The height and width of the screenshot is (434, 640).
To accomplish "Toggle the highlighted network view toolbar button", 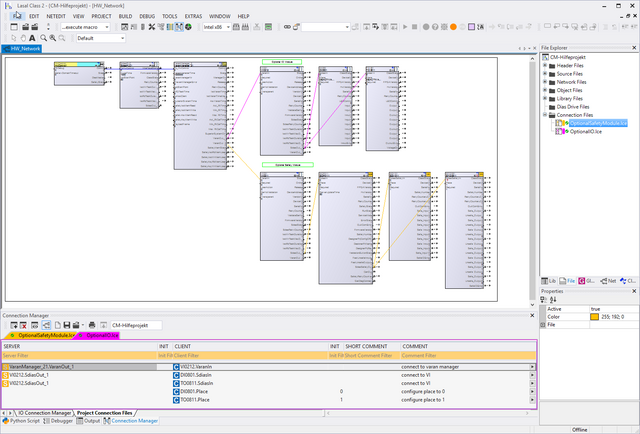I will (179, 27).
